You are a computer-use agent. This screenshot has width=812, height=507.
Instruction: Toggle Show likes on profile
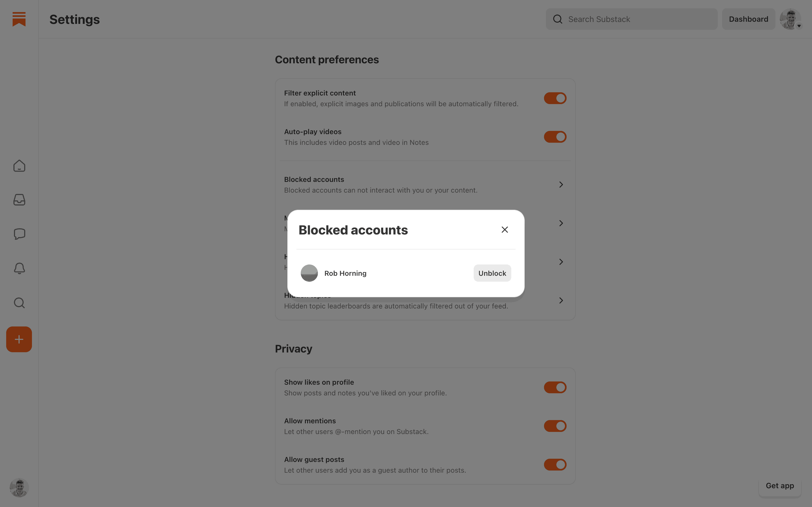pos(555,387)
